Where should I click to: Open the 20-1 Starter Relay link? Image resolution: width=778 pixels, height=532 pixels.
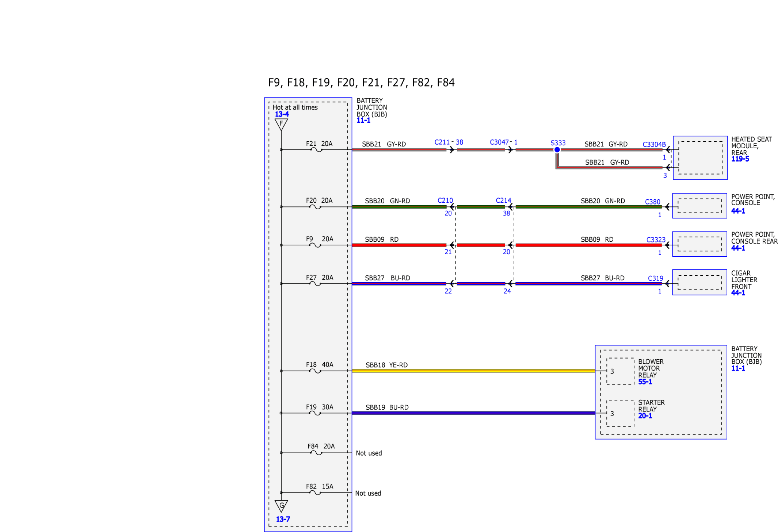tap(645, 416)
